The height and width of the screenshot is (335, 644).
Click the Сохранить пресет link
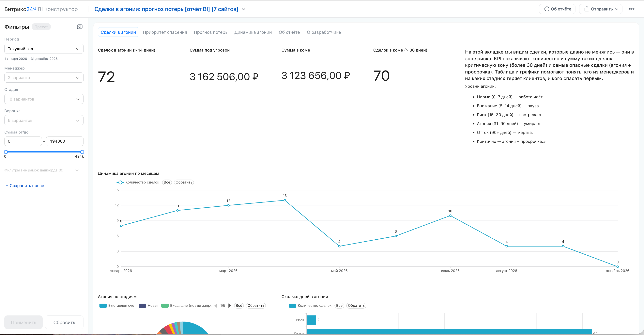[x=25, y=186]
